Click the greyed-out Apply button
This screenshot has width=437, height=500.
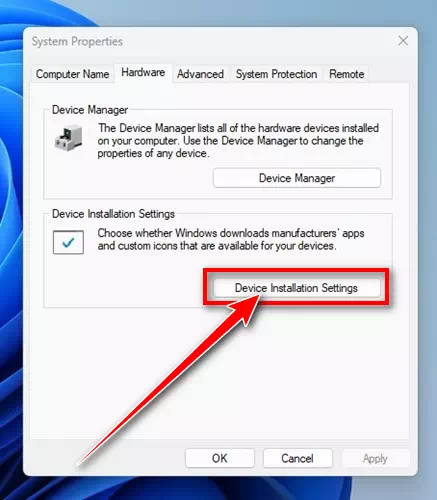(375, 458)
